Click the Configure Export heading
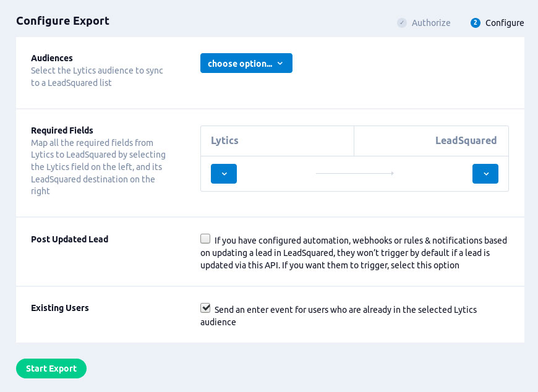The image size is (538, 392). (x=63, y=21)
